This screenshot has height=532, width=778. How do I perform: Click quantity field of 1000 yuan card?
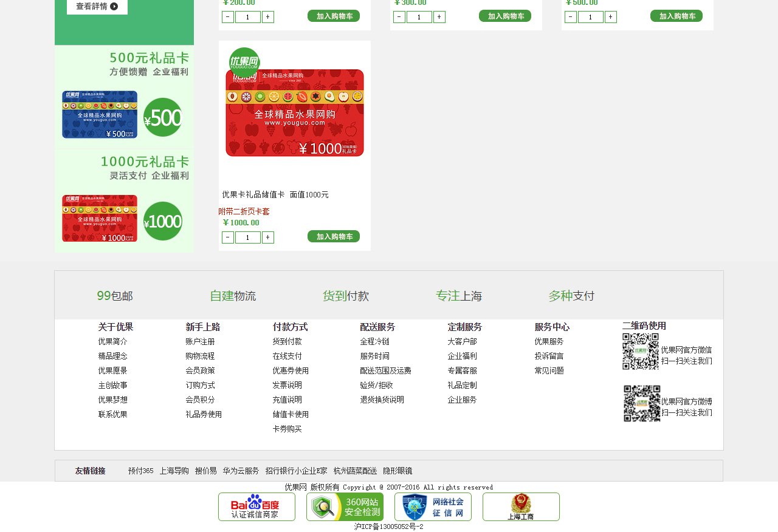coord(248,237)
